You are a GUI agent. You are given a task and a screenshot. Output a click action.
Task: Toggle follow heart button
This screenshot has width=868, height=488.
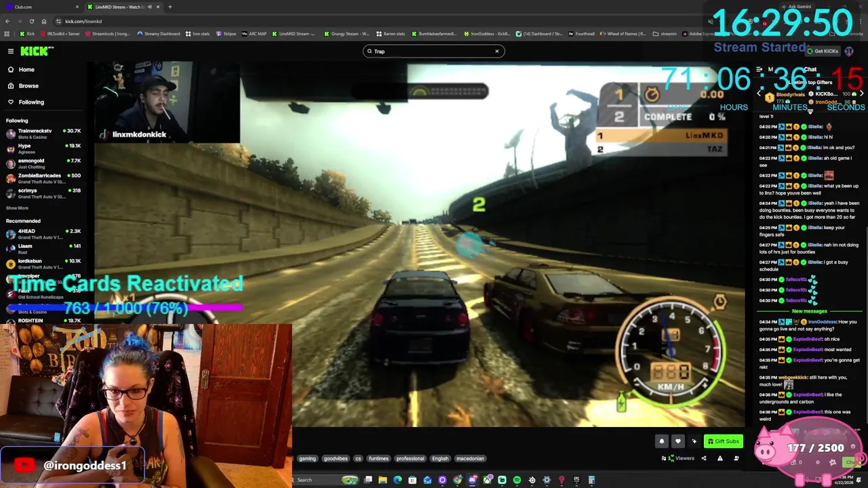[677, 441]
